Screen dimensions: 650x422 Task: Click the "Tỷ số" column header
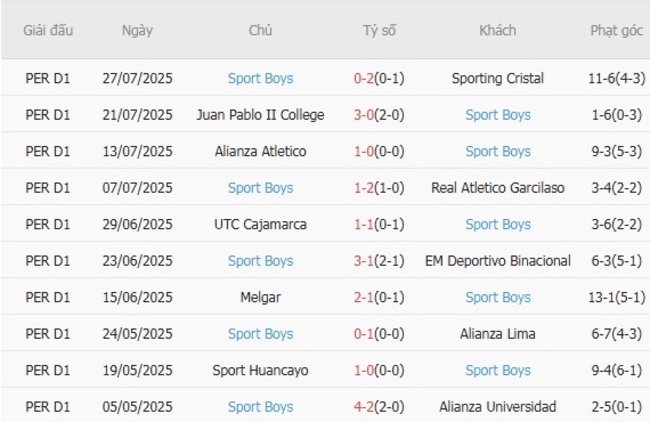(379, 30)
